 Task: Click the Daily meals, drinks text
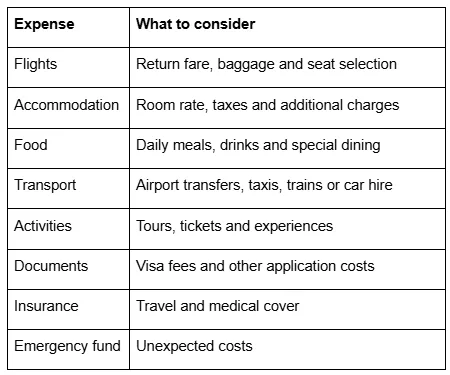tap(197, 145)
